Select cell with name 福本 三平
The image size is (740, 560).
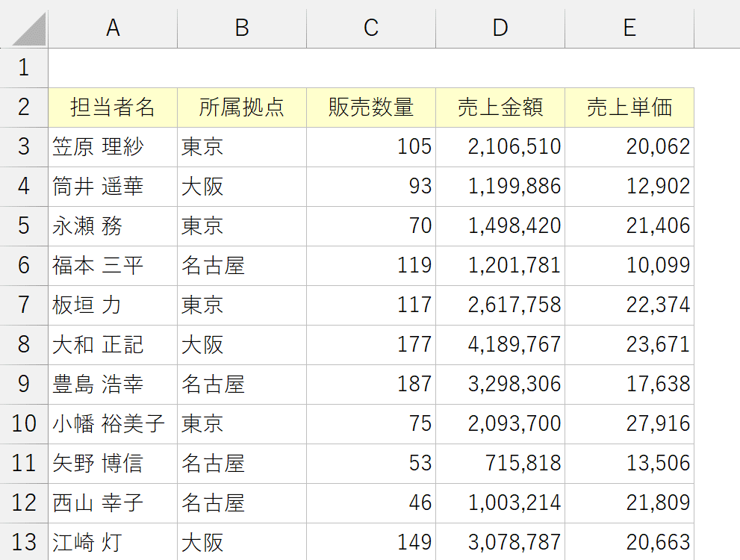113,266
